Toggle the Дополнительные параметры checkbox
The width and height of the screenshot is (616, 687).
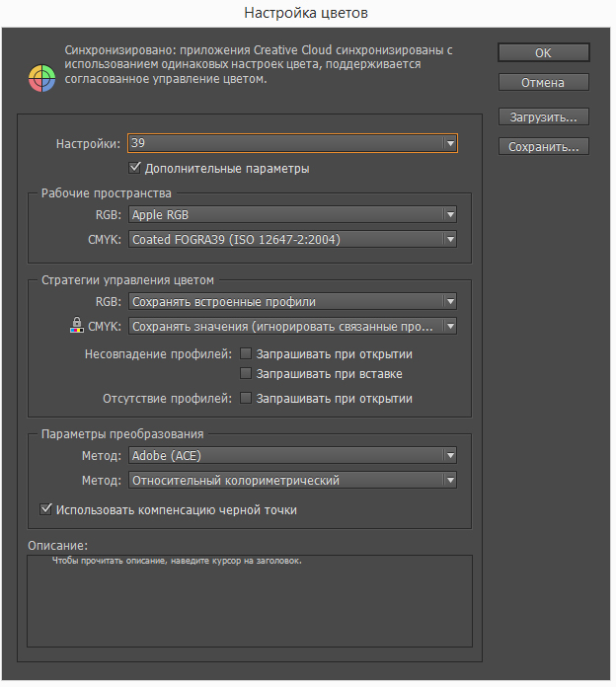(x=134, y=168)
